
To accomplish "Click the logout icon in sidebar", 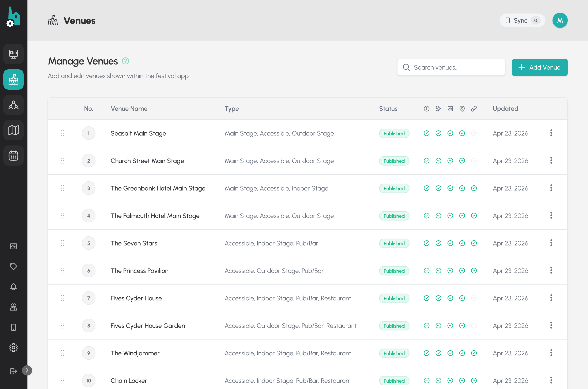I will (13, 371).
